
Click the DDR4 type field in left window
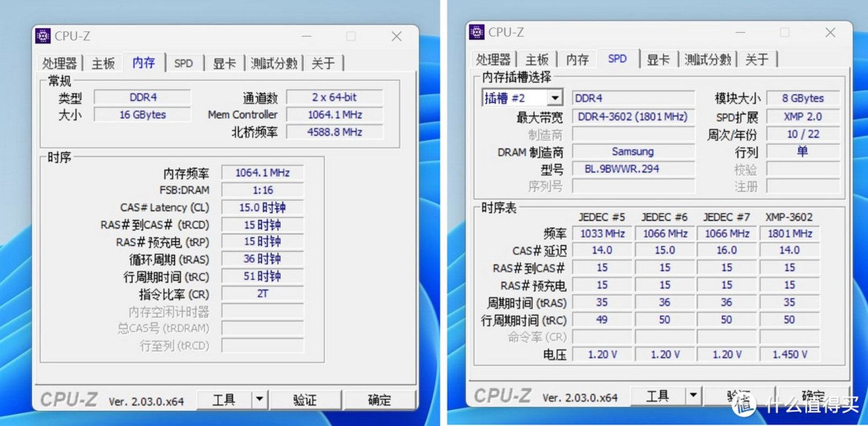143,98
